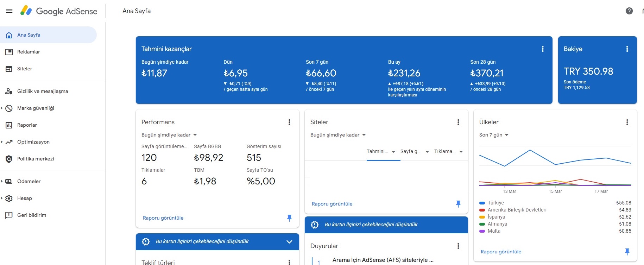
Task: Click the ₺370,21 Son 28 gün earnings
Action: pyautogui.click(x=487, y=73)
